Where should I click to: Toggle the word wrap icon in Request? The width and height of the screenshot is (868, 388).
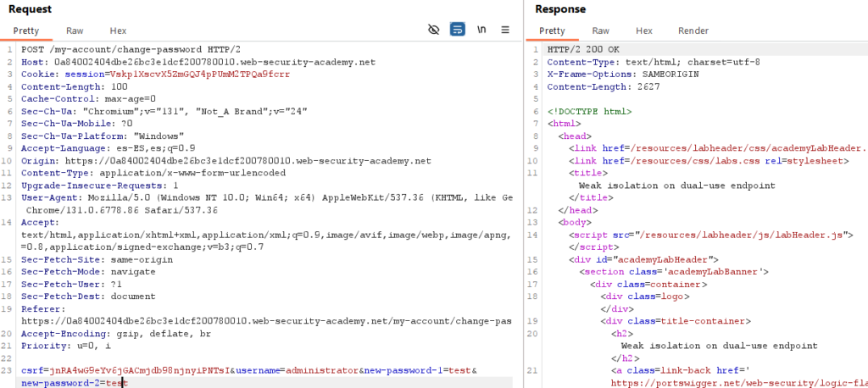pos(457,30)
